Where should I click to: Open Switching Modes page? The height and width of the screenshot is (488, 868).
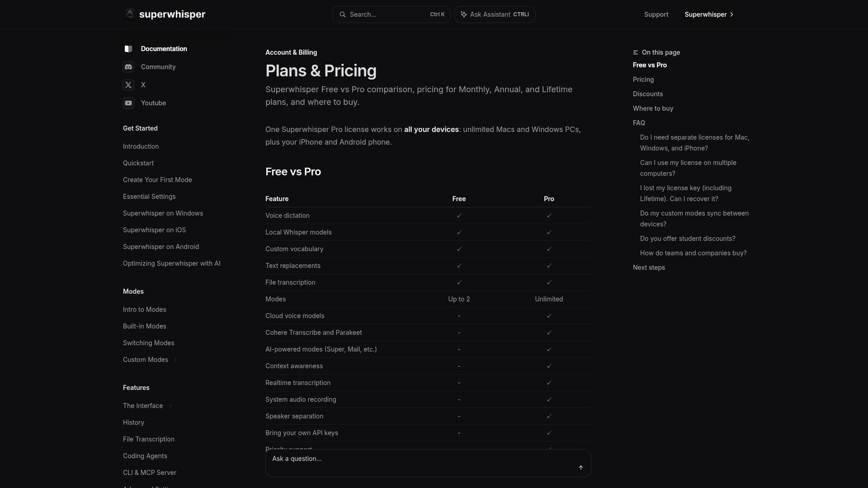(x=149, y=343)
